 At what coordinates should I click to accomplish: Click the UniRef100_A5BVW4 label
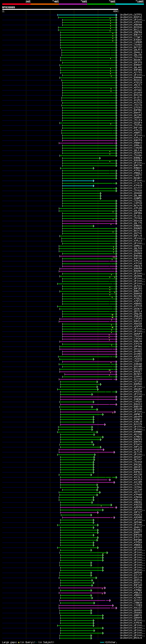(131, 25)
